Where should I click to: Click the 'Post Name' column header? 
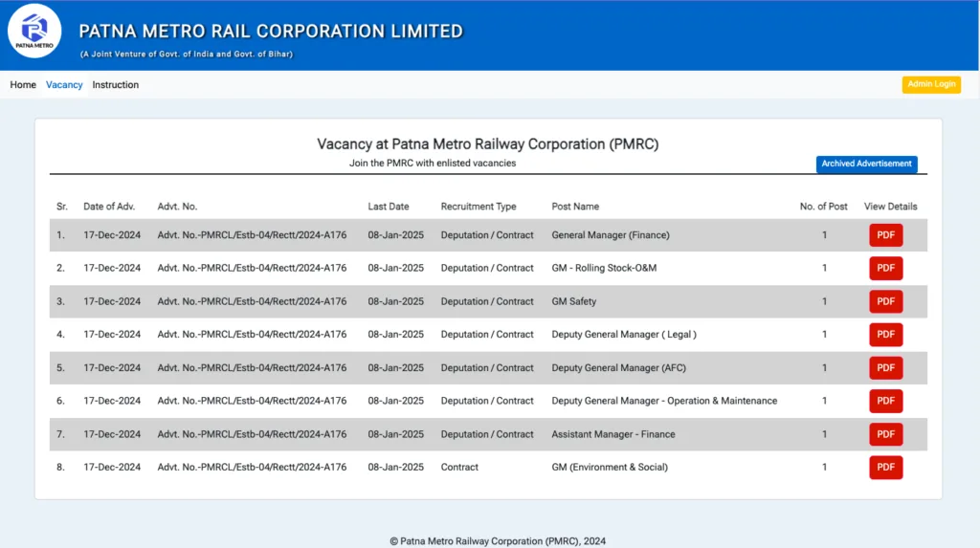[x=575, y=207]
